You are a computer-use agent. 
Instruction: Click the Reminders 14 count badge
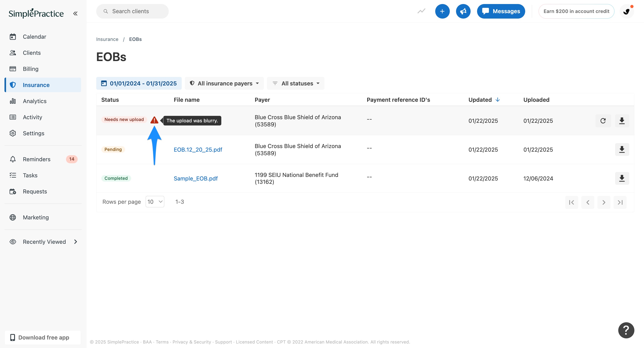click(72, 159)
